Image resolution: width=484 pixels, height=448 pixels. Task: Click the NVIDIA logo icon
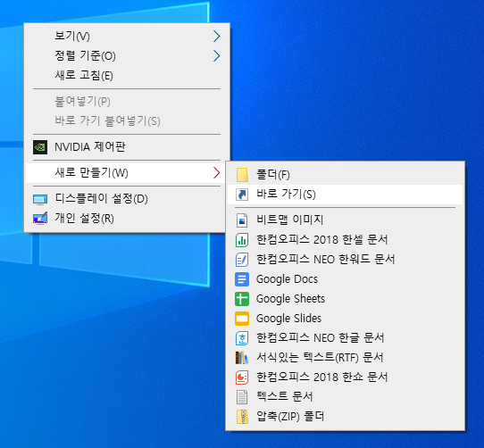pos(40,147)
